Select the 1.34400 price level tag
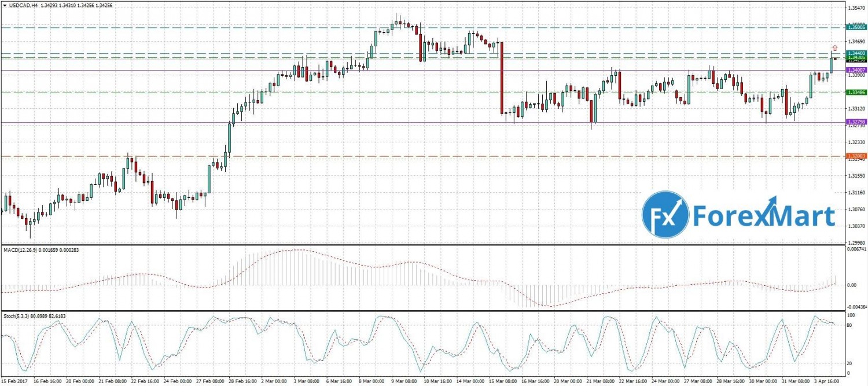 click(856, 53)
